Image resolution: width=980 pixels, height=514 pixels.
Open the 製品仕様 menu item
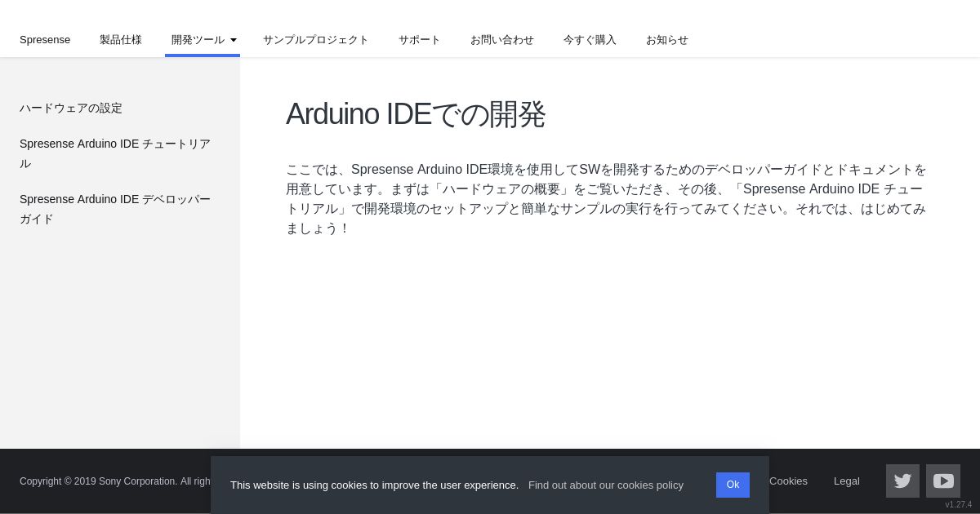[121, 39]
